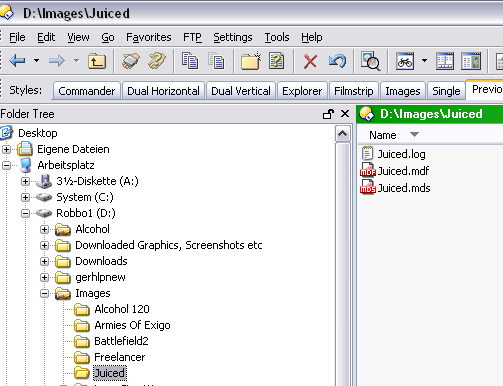Toggle the Folder Tree lock icon
The image size is (503, 386).
click(x=328, y=114)
